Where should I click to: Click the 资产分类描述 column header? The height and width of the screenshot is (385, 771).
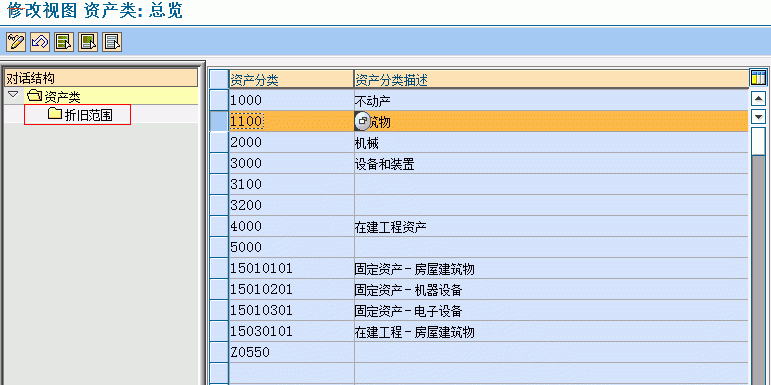click(551, 80)
